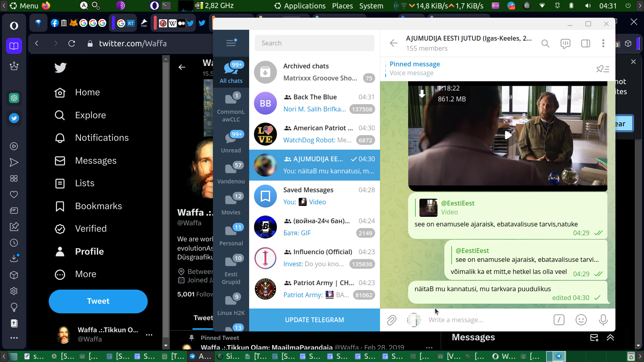Click the volume icon in system tray

point(588,6)
